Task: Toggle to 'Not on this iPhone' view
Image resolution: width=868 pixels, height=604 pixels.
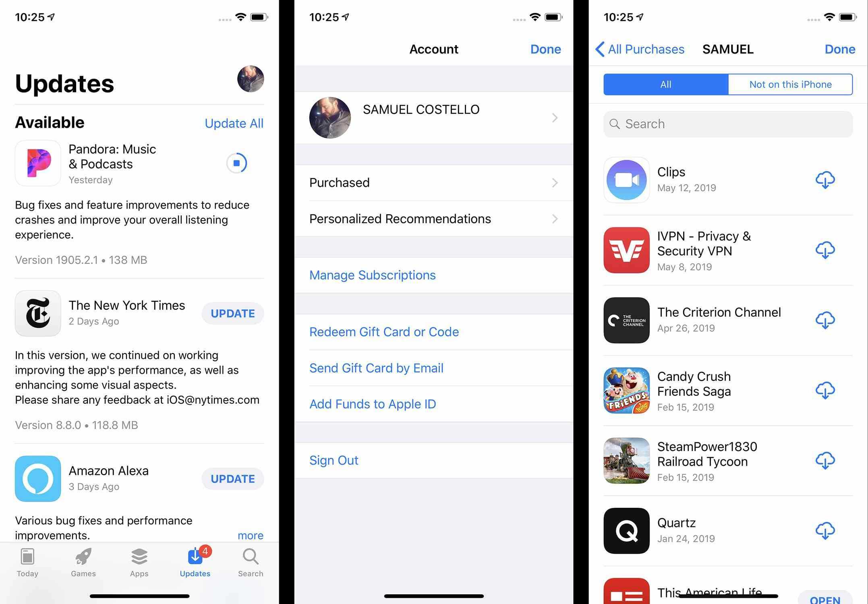Action: 790,85
